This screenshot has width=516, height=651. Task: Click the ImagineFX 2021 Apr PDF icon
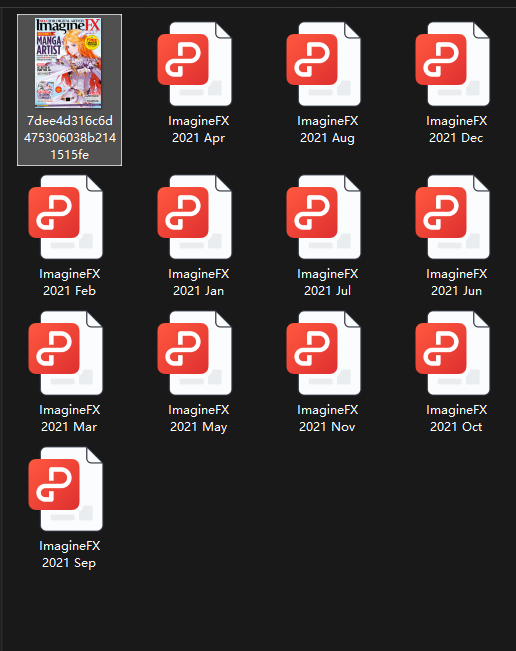pyautogui.click(x=195, y=64)
